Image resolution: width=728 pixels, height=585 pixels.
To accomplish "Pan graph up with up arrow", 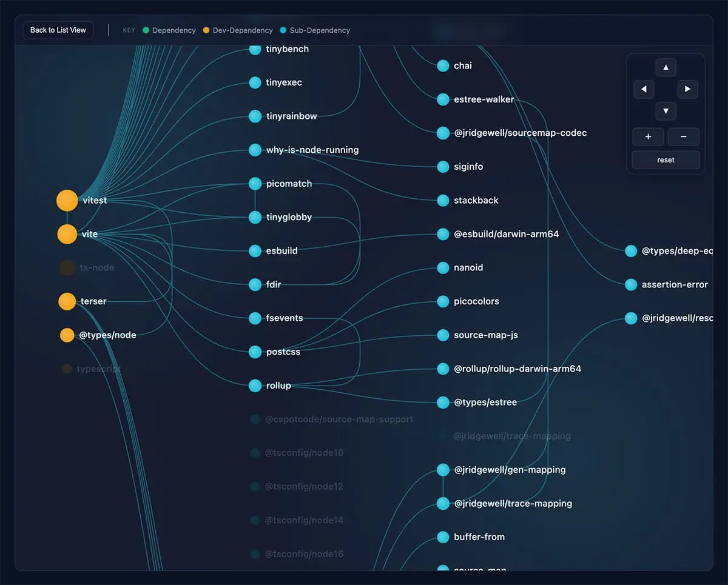I will [x=666, y=68].
